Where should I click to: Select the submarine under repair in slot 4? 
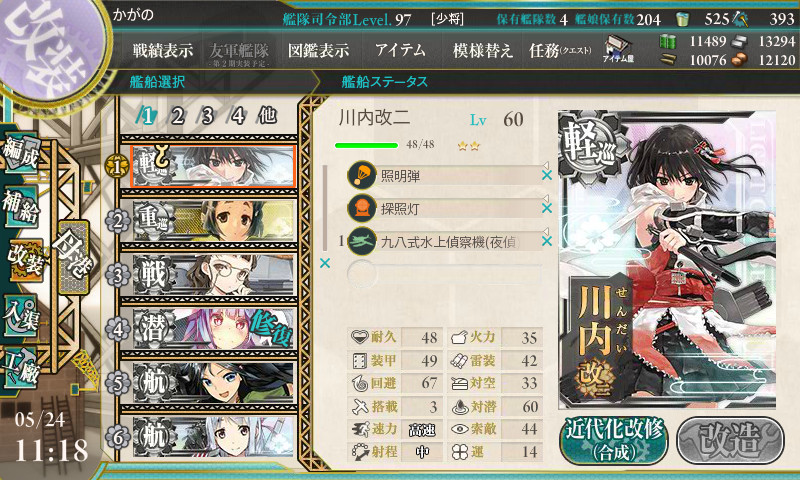(214, 329)
